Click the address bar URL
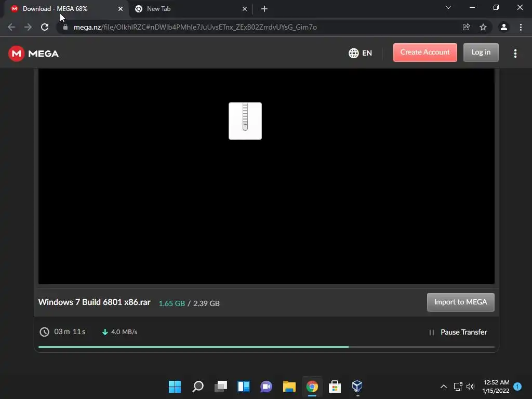The image size is (532, 399). [195, 27]
